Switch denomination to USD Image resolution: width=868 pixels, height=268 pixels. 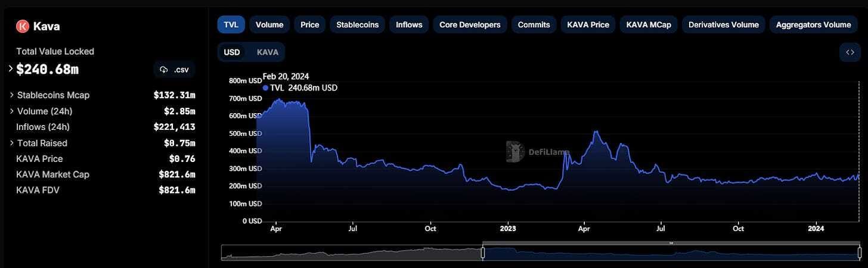point(232,52)
